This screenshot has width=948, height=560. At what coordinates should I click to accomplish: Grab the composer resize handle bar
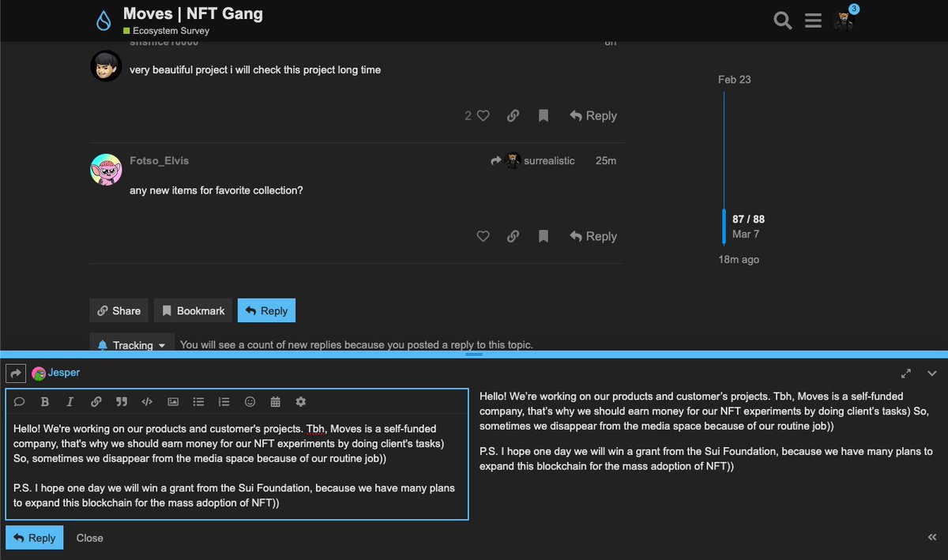(474, 353)
